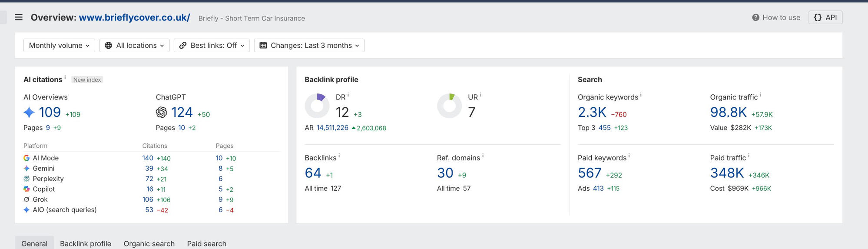Click the Top 3 value 455
Image resolution: width=868 pixels, height=249 pixels.
[x=605, y=128]
